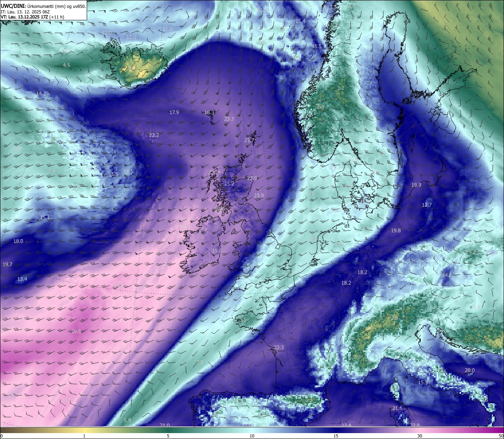Screen dimensions: 504x439
Task: Click the 12.7 value label
Action: pyautogui.click(x=427, y=205)
